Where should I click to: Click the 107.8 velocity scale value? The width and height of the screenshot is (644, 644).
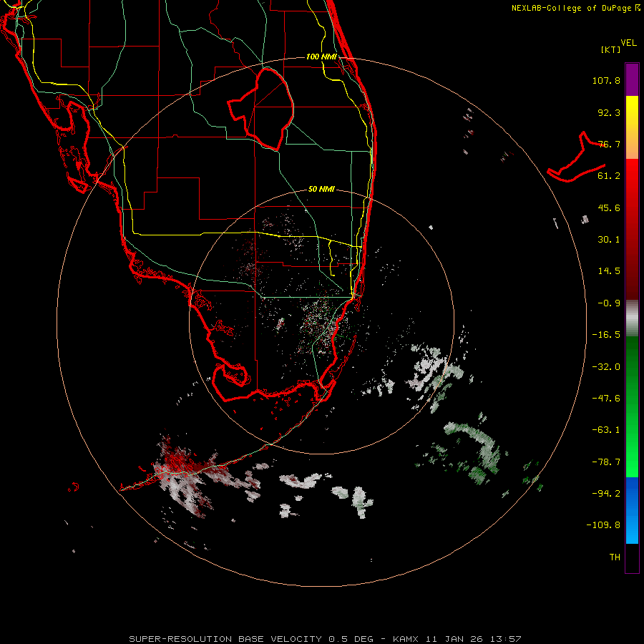tap(606, 80)
